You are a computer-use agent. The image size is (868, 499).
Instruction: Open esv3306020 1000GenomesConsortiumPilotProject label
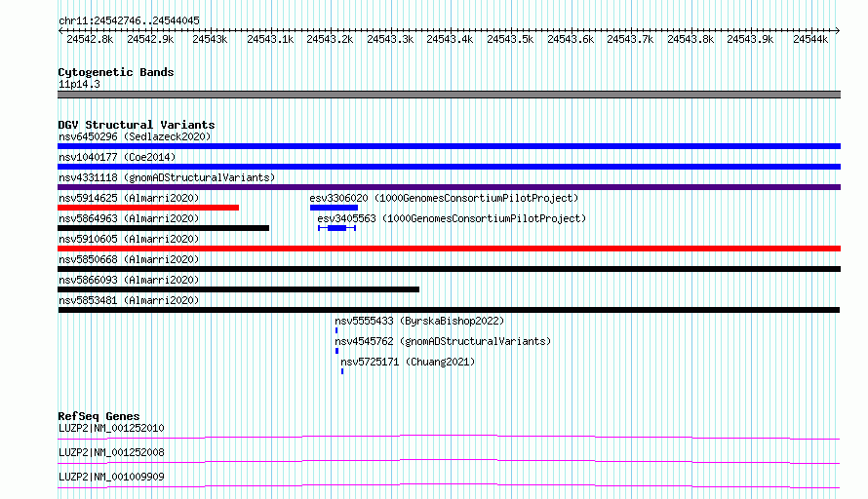pos(444,198)
